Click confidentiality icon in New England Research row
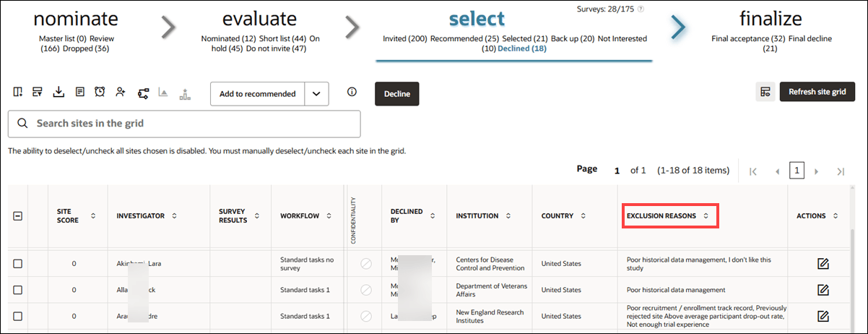The width and height of the screenshot is (868, 334). pyautogui.click(x=366, y=316)
